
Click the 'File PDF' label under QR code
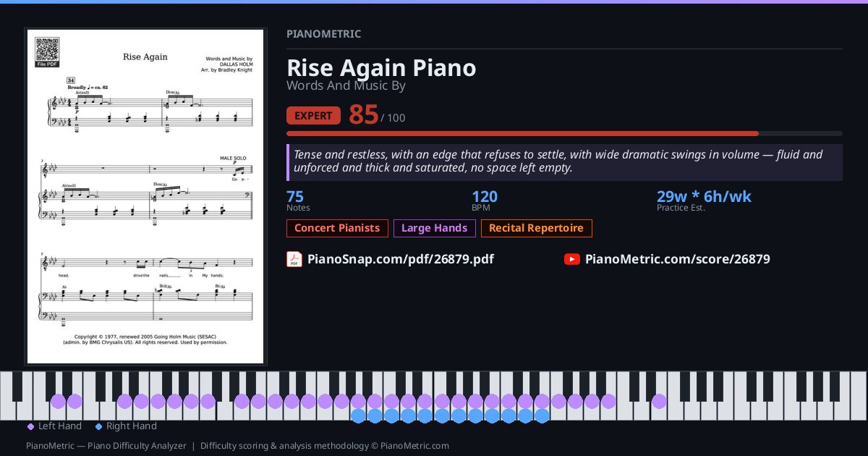(x=47, y=64)
